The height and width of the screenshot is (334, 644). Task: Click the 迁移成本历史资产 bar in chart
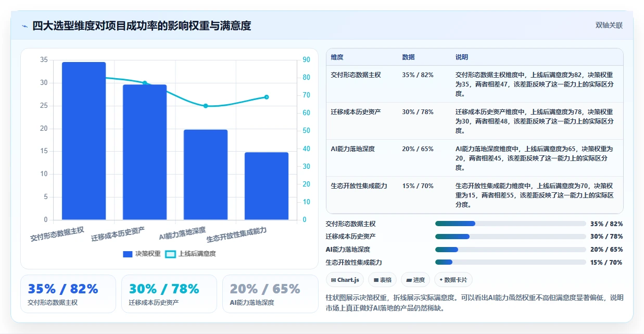pyautogui.click(x=145, y=152)
